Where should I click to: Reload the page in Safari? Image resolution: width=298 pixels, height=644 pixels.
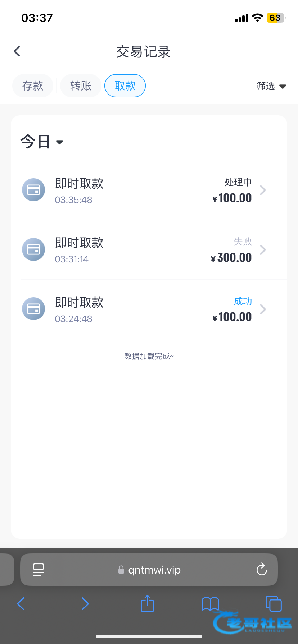262,570
